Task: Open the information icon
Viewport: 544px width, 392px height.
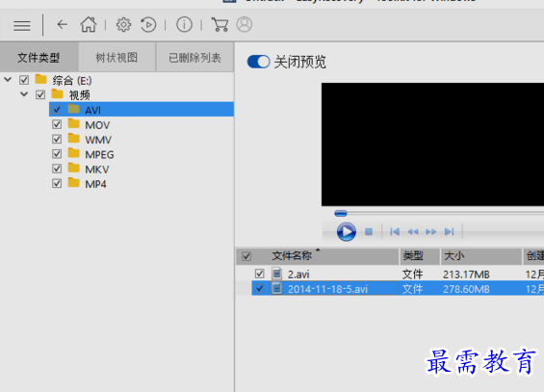Action: tap(184, 25)
